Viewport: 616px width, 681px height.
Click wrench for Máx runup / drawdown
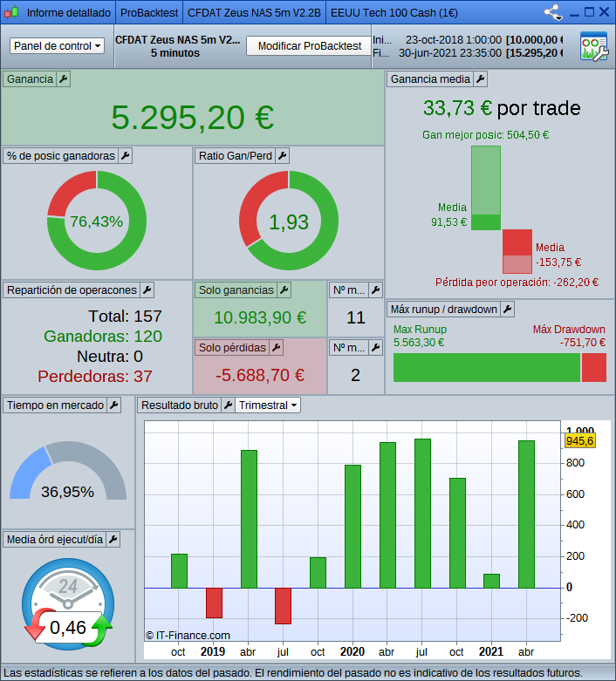pyautogui.click(x=507, y=310)
